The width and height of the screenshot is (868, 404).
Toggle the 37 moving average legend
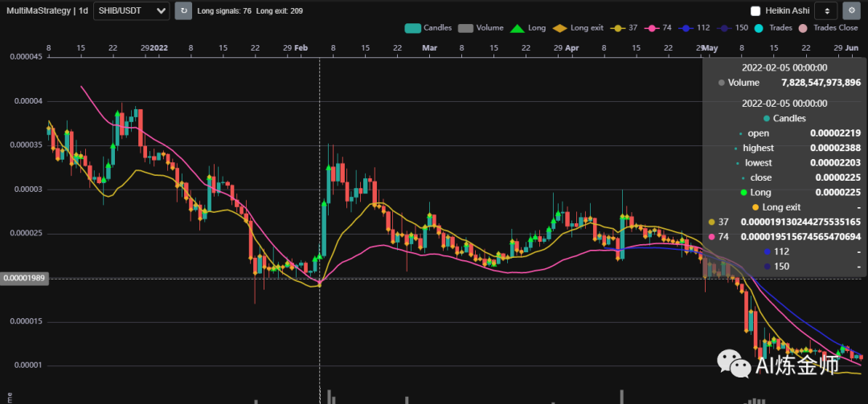coord(624,27)
